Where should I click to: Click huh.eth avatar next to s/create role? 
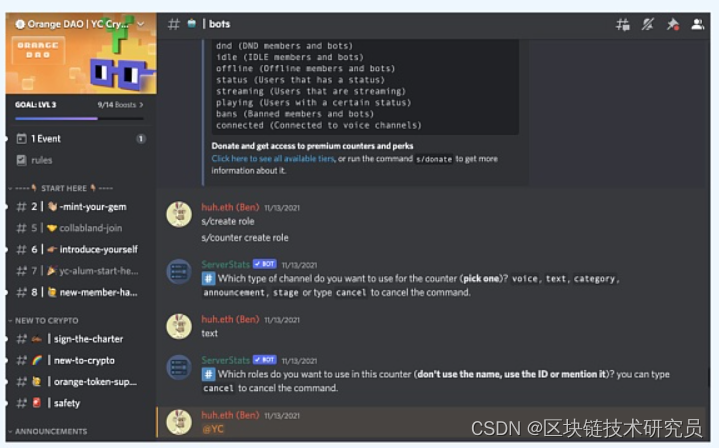[x=179, y=214]
